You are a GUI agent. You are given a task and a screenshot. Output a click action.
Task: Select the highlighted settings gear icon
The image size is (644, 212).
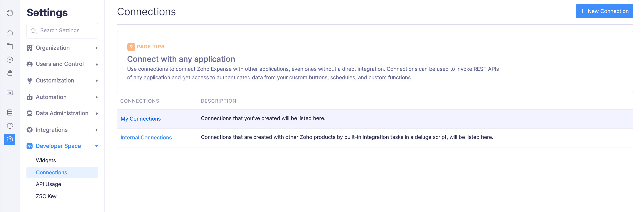[x=10, y=139]
